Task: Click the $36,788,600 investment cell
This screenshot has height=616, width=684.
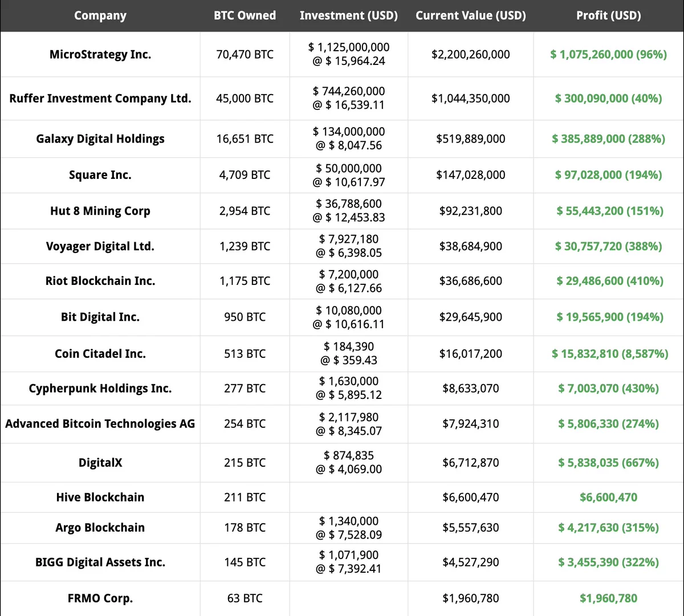Action: pyautogui.click(x=349, y=211)
